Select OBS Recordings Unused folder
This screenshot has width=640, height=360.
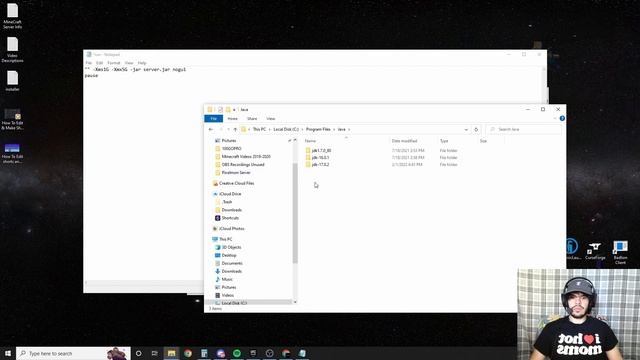coord(243,164)
